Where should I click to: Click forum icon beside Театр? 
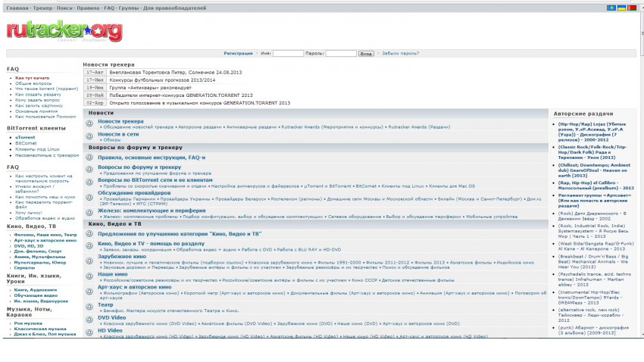(x=89, y=307)
